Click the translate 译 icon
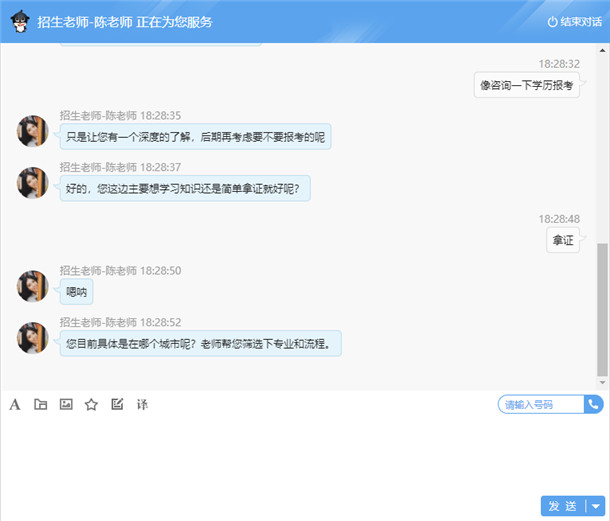610x521 pixels. click(x=142, y=404)
